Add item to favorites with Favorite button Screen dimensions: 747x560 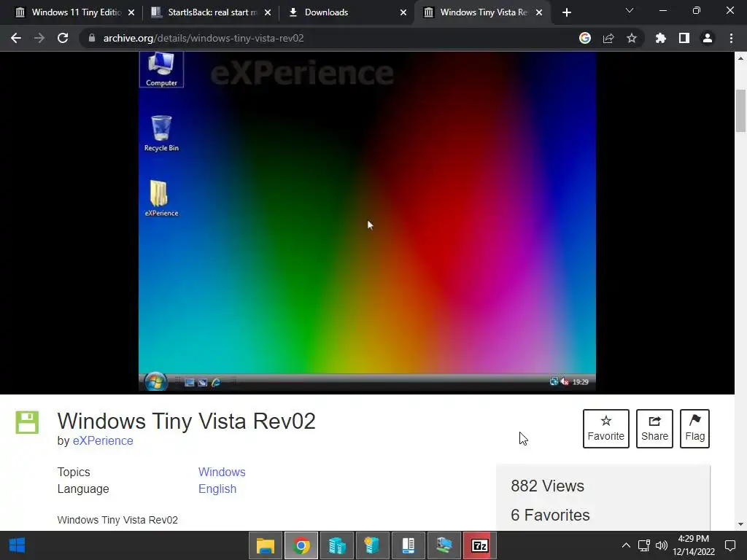606,429
